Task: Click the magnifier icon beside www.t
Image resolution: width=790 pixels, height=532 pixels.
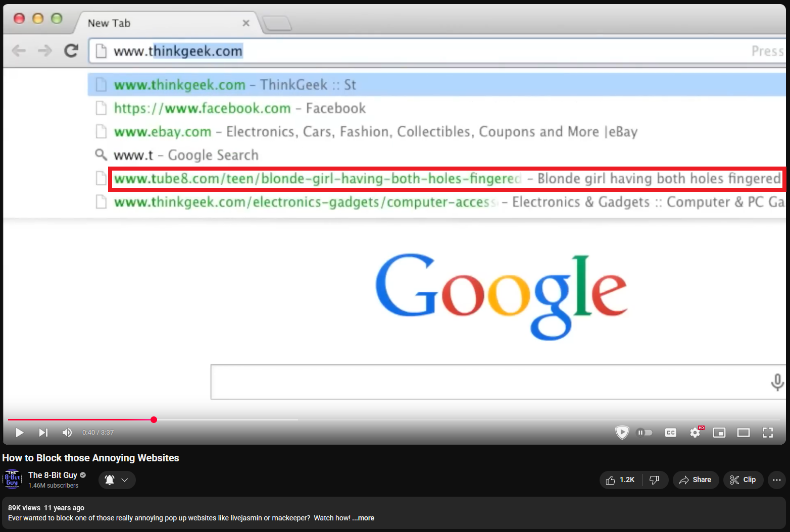Action: coord(101,154)
